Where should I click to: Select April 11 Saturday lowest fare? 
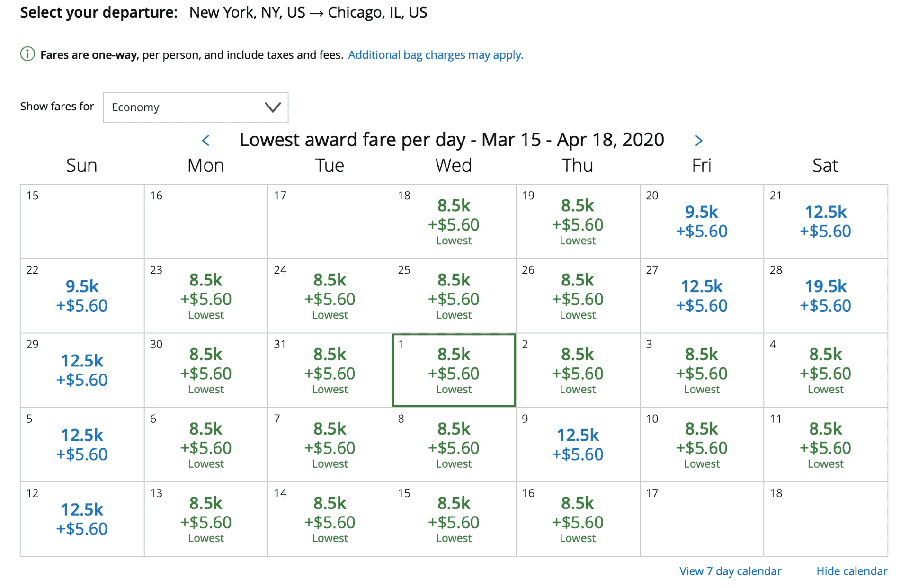(825, 445)
